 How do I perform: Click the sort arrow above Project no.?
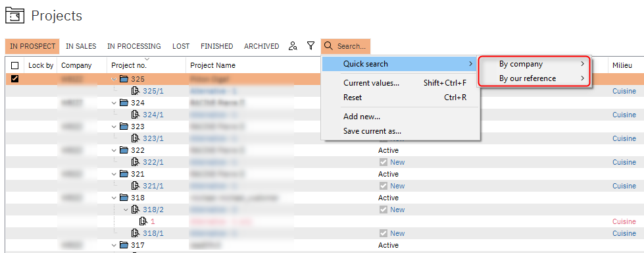(147, 59)
